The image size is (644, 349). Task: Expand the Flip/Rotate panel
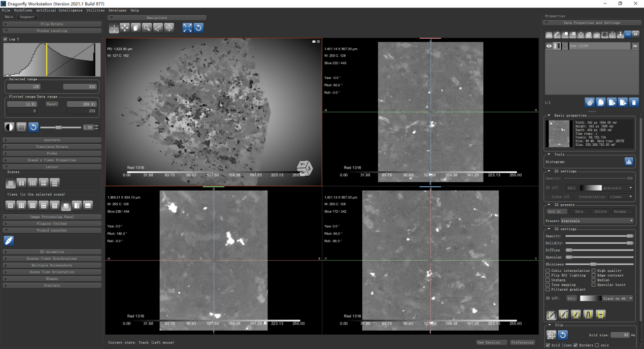click(x=52, y=24)
